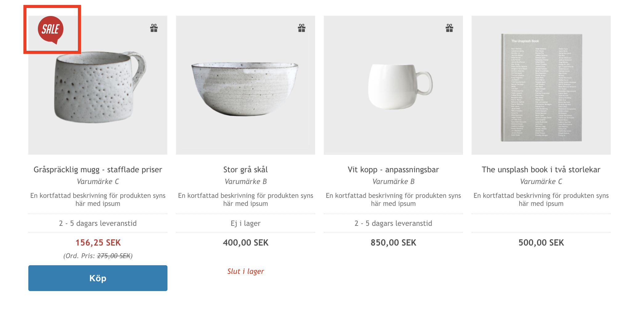This screenshot has width=644, height=320.
Task: Click the blue Köp button
Action: click(98, 278)
